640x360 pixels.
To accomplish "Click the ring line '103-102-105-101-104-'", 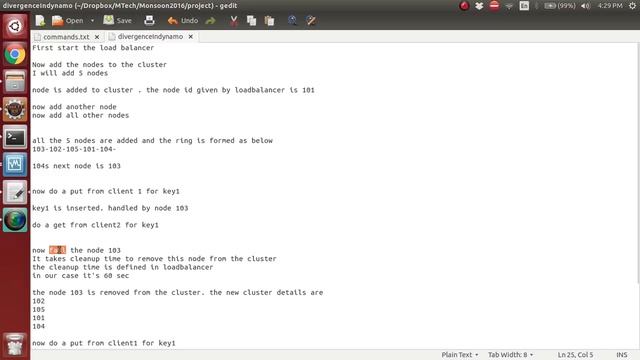I will [74, 149].
